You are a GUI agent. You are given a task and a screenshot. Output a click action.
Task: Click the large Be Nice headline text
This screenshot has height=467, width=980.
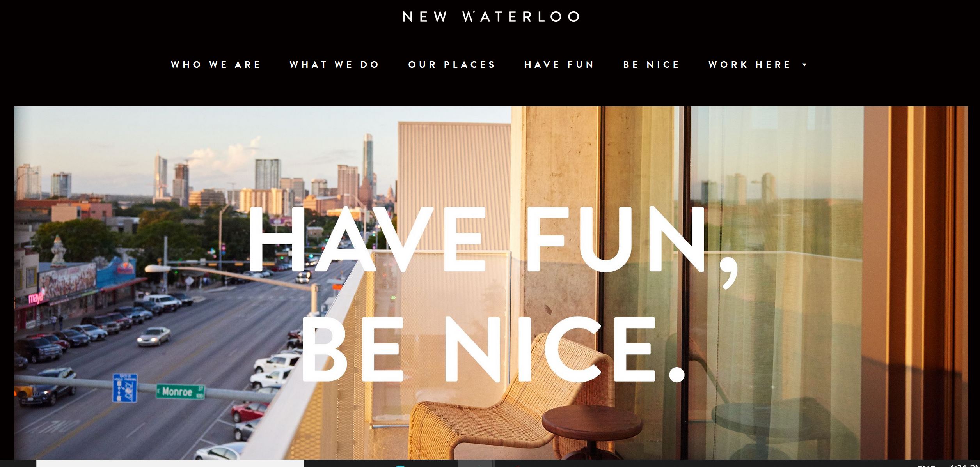[x=494, y=348]
